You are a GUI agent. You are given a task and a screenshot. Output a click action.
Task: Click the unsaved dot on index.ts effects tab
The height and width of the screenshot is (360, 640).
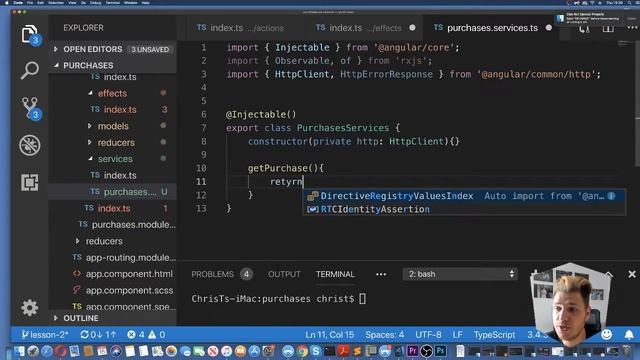click(x=412, y=28)
